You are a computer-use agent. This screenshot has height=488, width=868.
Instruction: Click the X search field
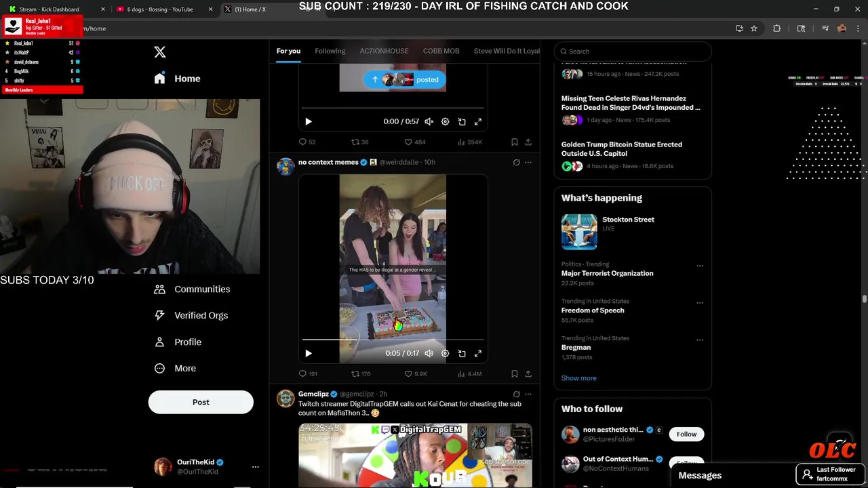(x=633, y=52)
